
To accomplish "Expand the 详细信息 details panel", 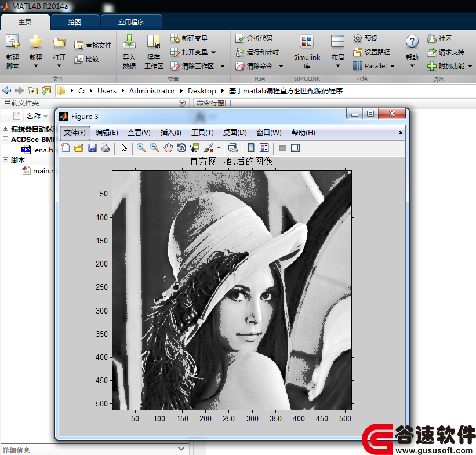I will coord(181,449).
